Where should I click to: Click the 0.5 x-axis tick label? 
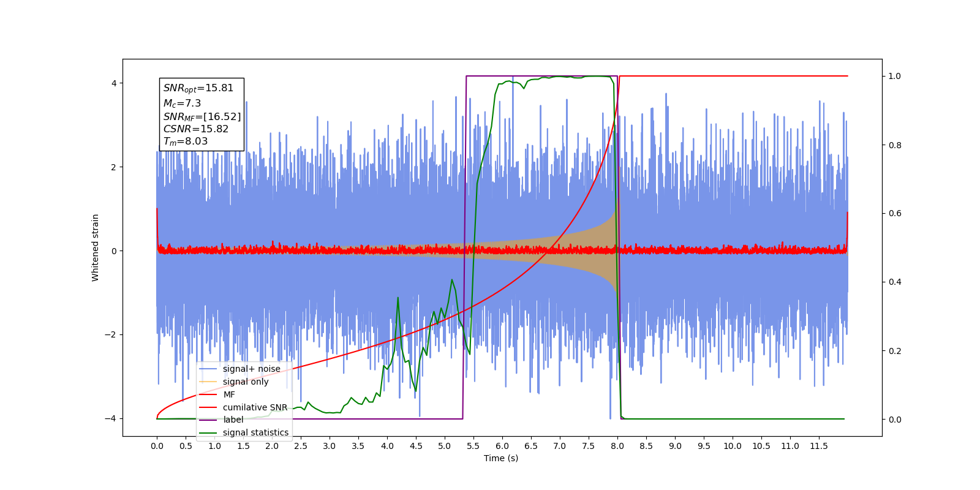click(186, 446)
